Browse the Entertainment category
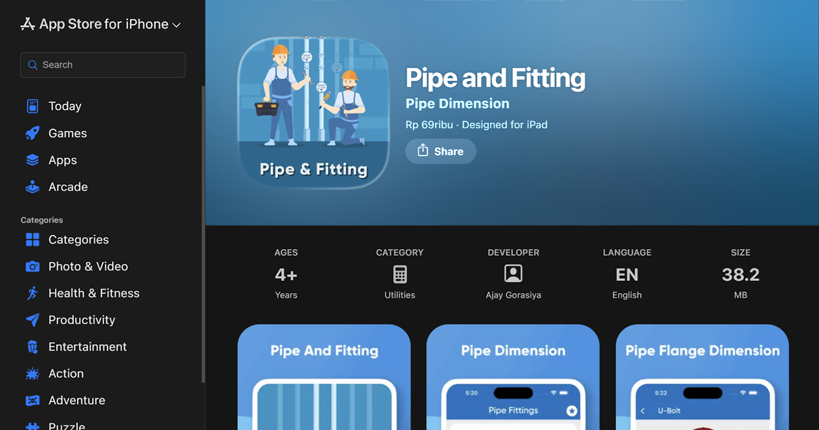The image size is (819, 430). 87,347
